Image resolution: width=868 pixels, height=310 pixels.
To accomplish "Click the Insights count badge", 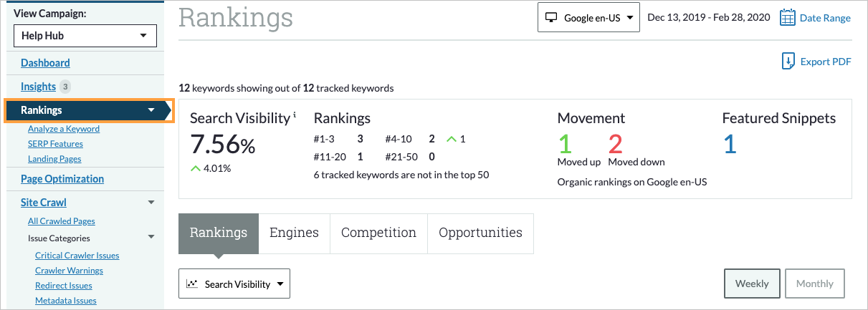I will pyautogui.click(x=65, y=87).
